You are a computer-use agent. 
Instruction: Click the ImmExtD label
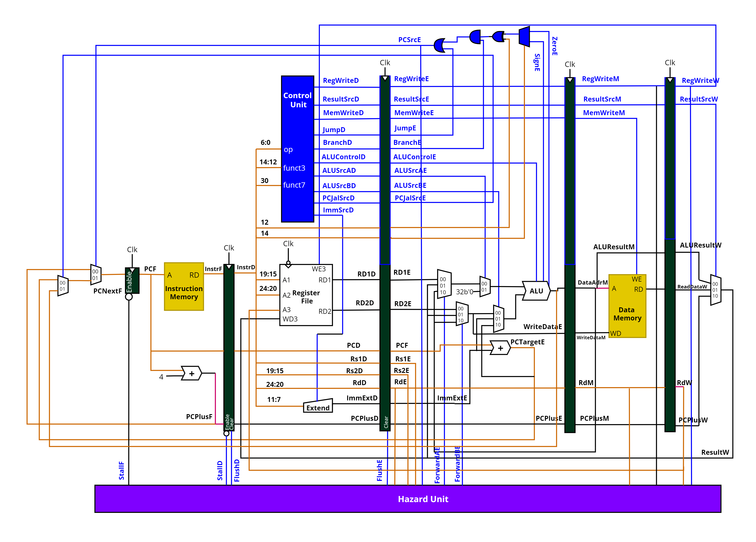pos(362,398)
